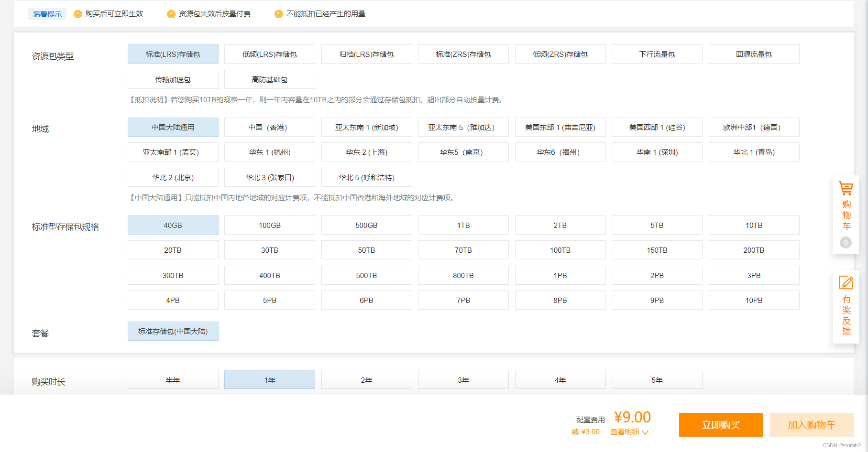Set purchase duration to 4年
Viewport: 868px width, 452px height.
click(x=560, y=380)
